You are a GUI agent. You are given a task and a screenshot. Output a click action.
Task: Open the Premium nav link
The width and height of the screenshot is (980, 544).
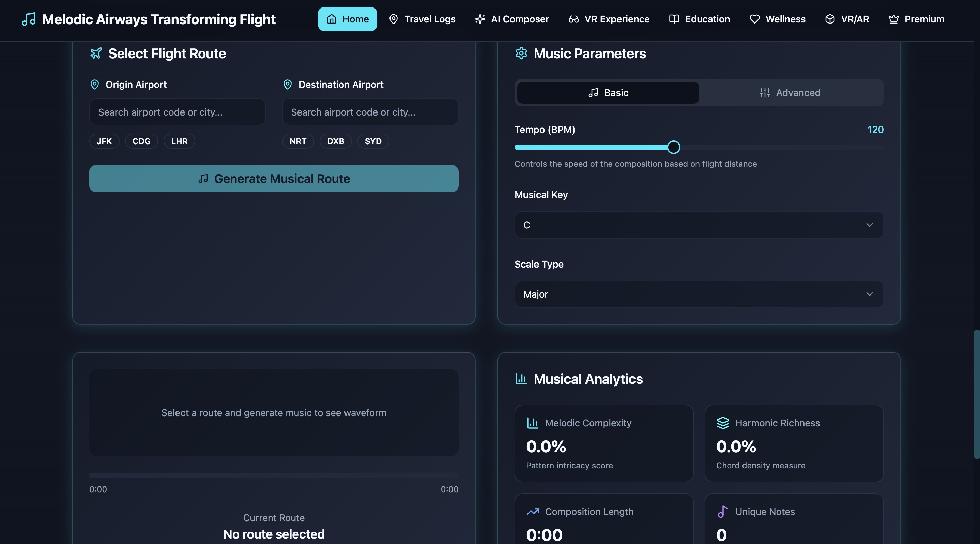(916, 19)
